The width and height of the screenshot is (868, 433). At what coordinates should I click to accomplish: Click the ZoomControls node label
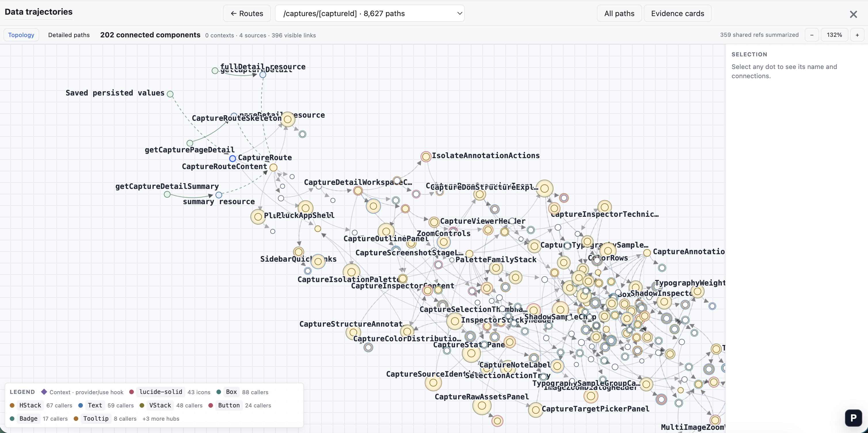point(443,233)
